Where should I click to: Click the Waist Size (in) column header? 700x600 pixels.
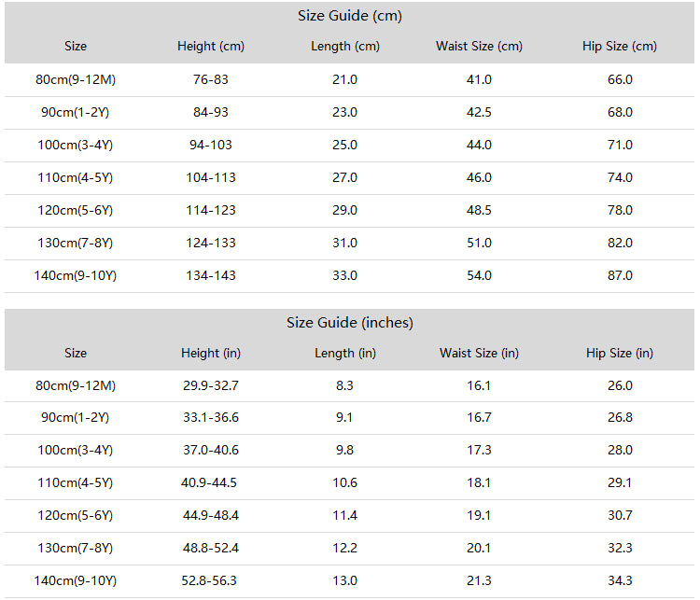coord(479,354)
